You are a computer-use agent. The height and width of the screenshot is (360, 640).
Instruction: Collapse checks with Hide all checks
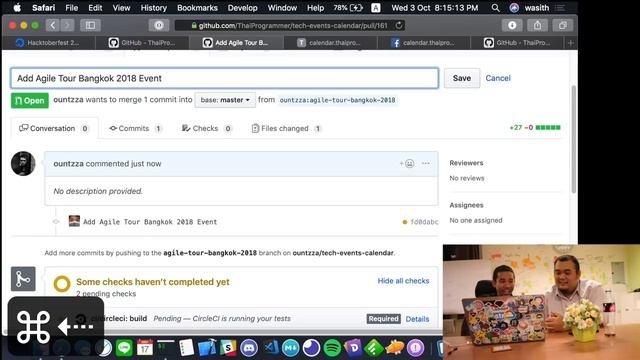click(x=403, y=281)
